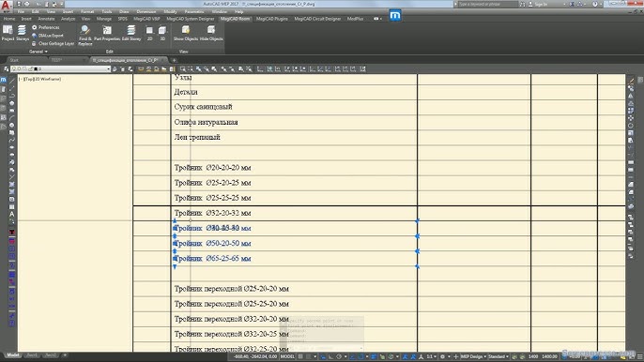644x362 pixels.
Task: Open MEP Design workspace dropdown
Action: point(473,356)
